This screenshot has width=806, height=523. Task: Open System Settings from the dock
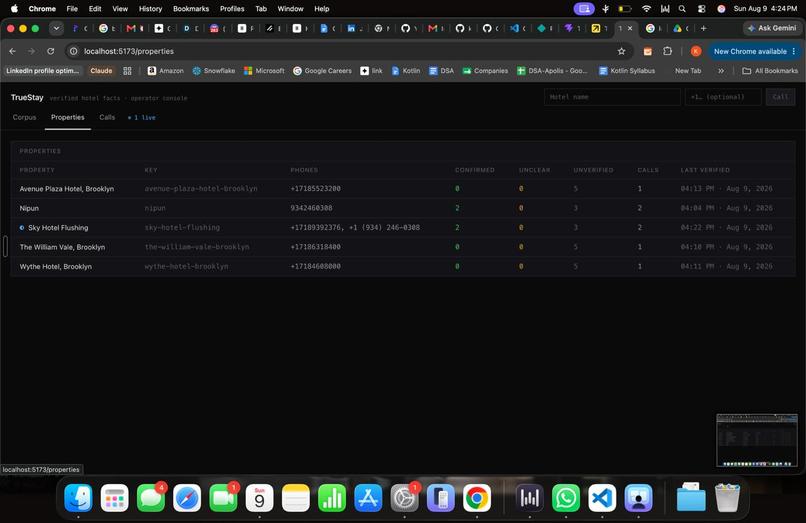click(x=404, y=498)
